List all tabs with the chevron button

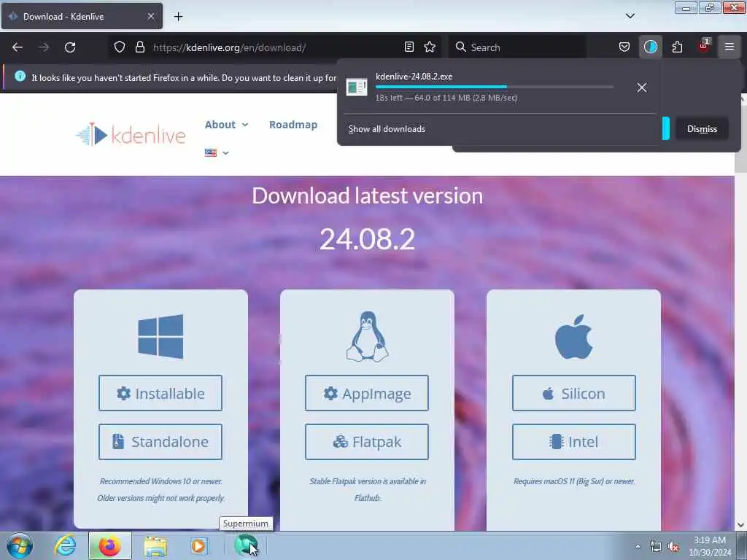(x=630, y=16)
